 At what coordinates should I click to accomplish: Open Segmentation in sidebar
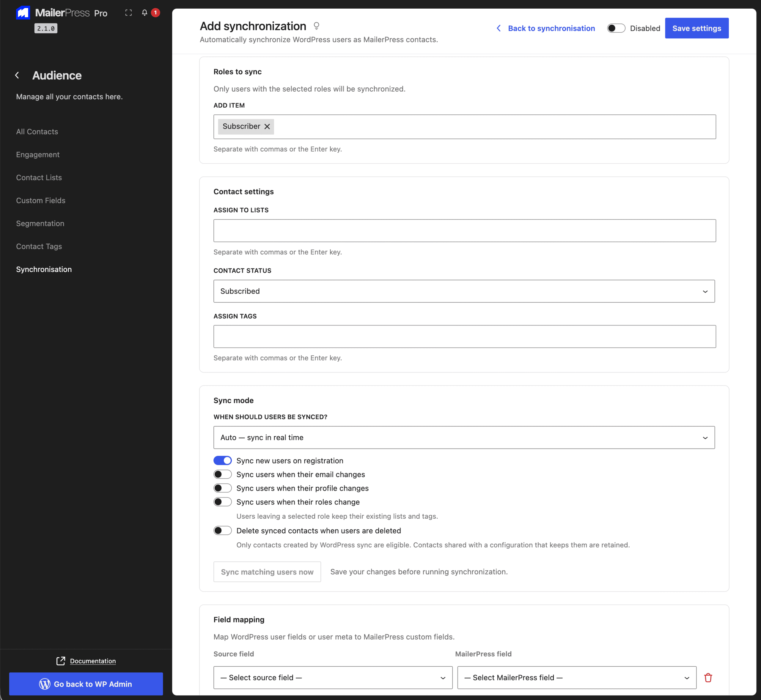coord(40,224)
